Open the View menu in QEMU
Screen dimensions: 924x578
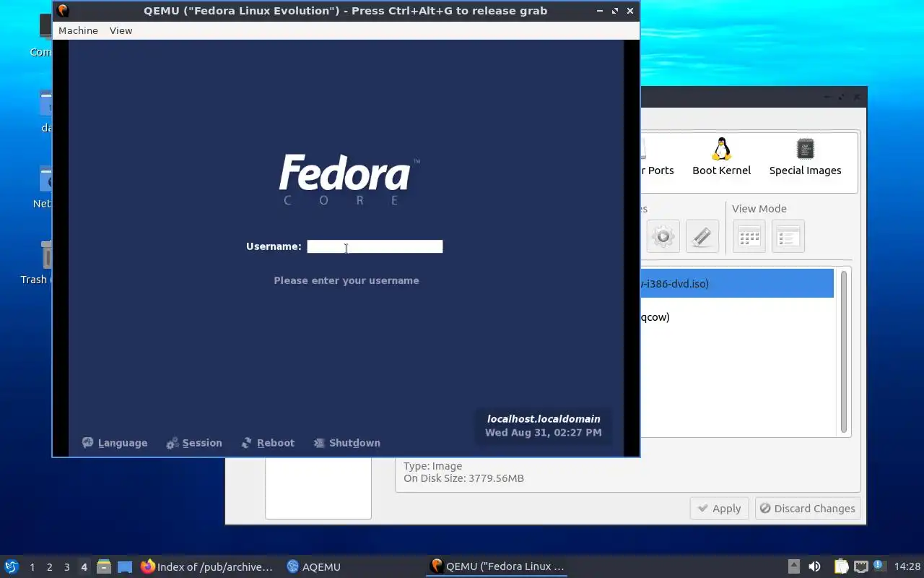tap(121, 30)
